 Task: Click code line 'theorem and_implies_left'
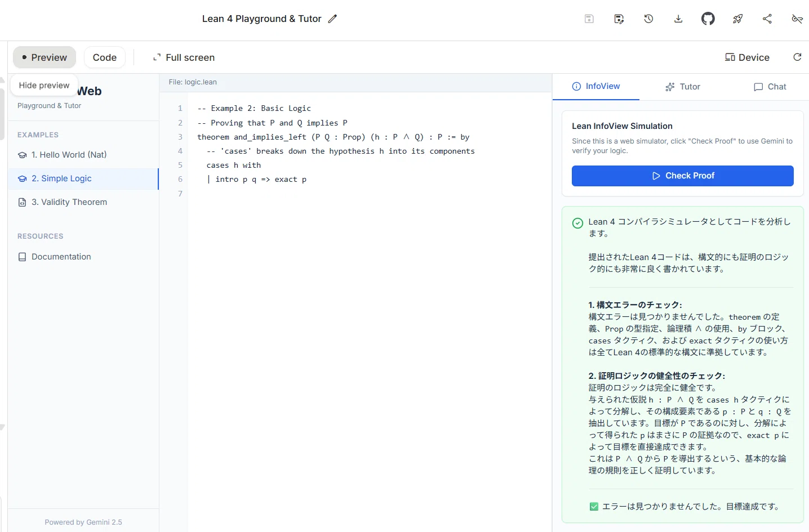pyautogui.click(x=333, y=137)
